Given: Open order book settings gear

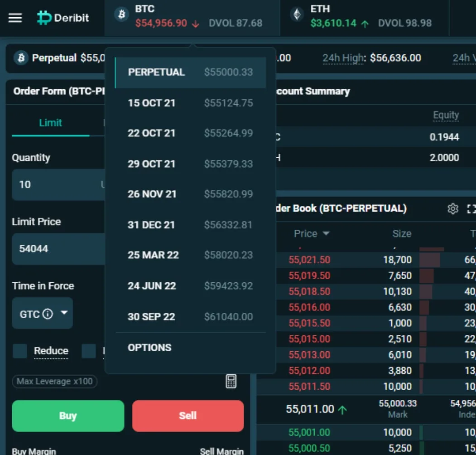Looking at the screenshot, I should (452, 208).
